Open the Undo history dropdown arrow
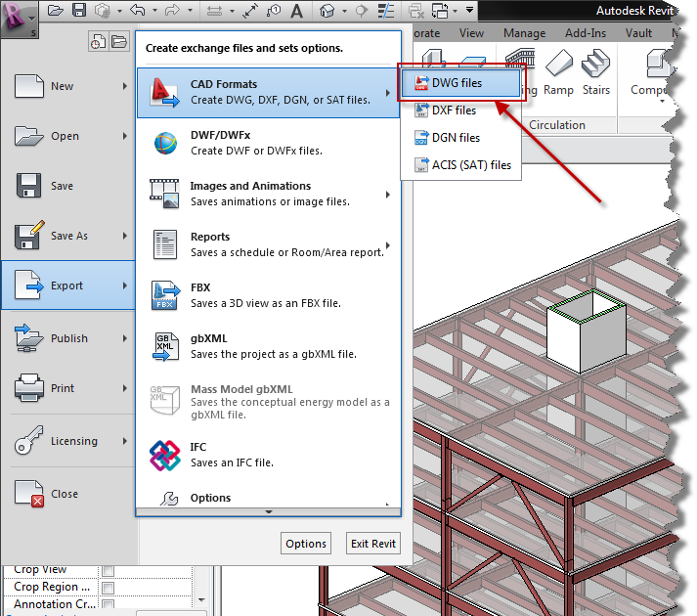The image size is (697, 616). (x=154, y=11)
